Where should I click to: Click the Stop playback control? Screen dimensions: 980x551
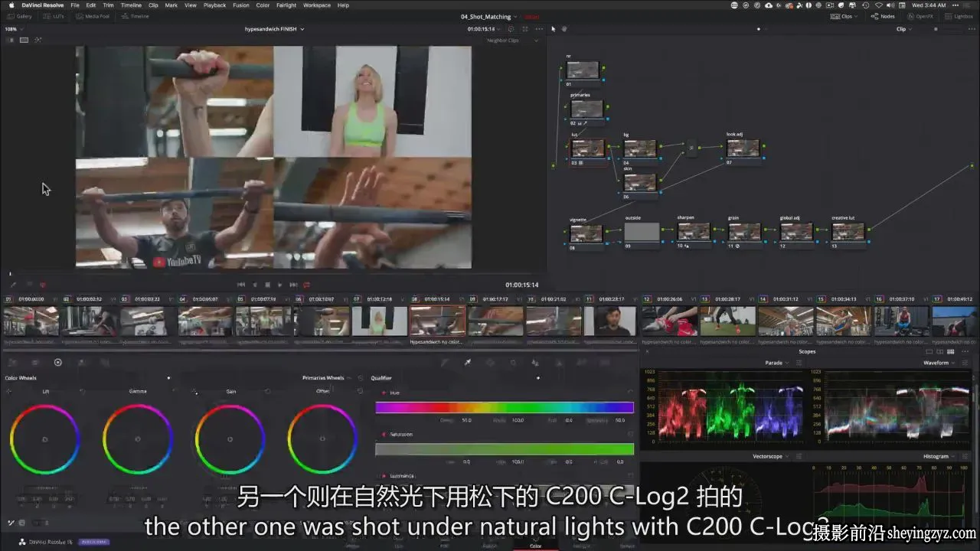267,285
